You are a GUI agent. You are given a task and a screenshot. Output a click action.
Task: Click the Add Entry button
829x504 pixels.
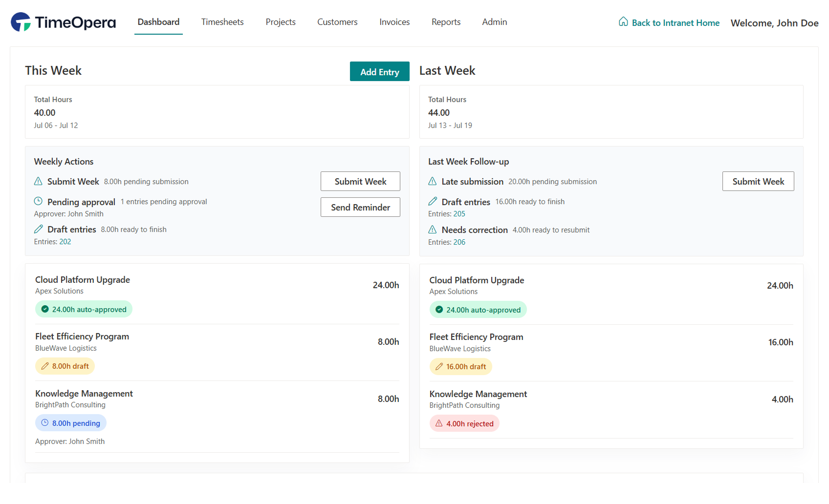click(380, 71)
